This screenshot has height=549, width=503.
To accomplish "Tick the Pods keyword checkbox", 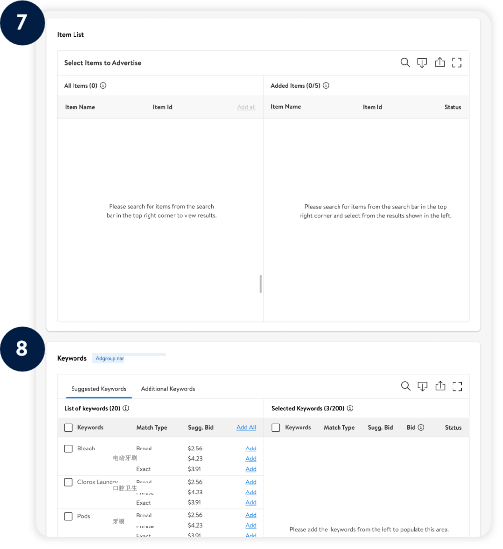I will click(x=68, y=516).
